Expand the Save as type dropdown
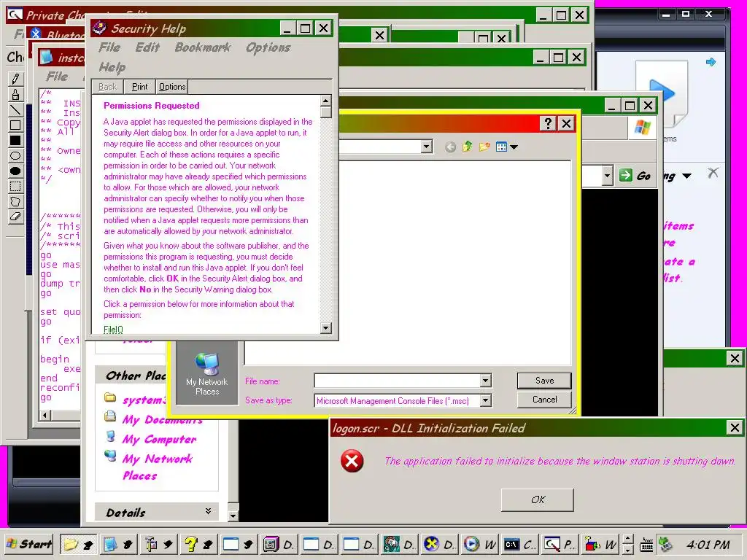The height and width of the screenshot is (560, 747). point(485,400)
